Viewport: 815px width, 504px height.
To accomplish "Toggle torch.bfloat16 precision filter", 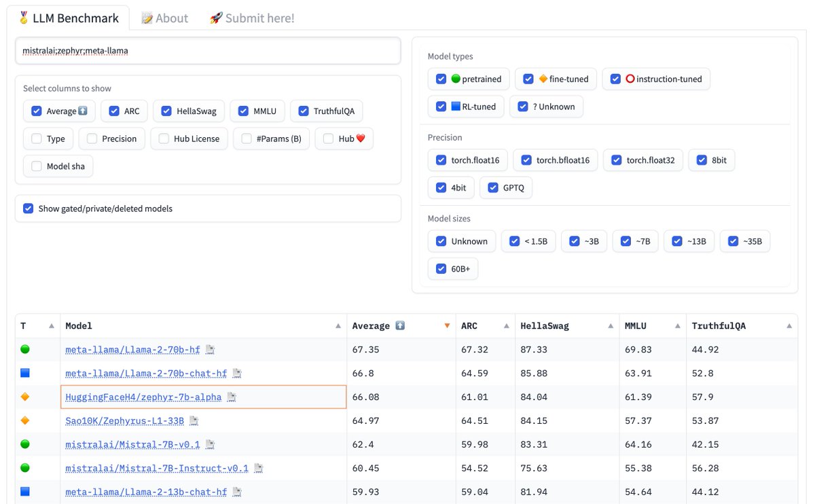I will point(526,160).
